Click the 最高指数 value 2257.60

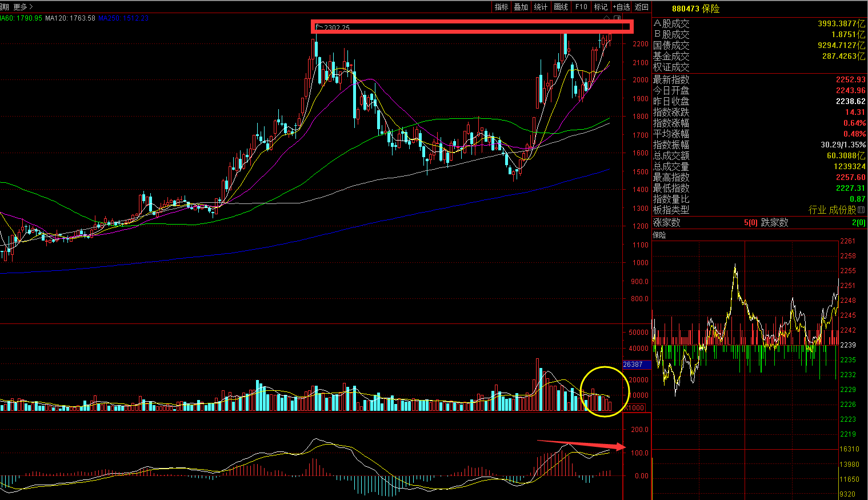(x=851, y=177)
